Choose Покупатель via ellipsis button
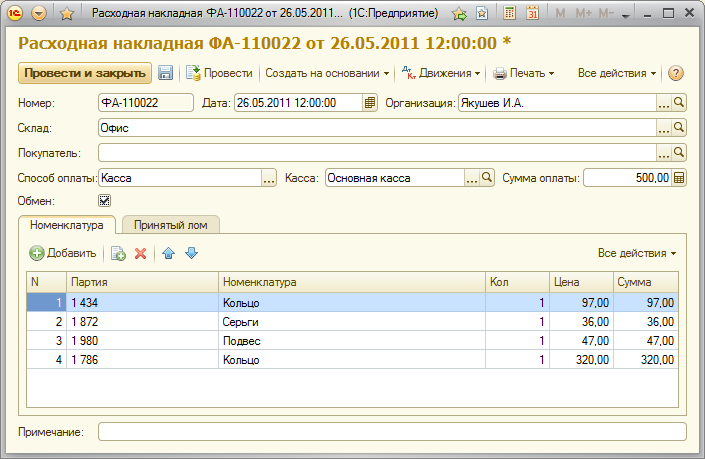This screenshot has width=705, height=459. coord(664,153)
